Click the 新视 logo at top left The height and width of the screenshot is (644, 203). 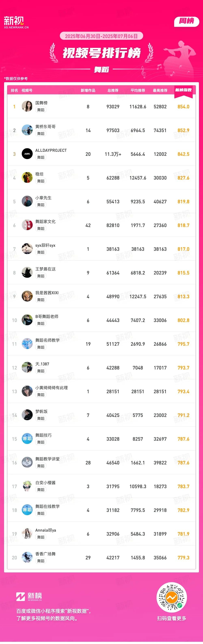pyautogui.click(x=16, y=22)
